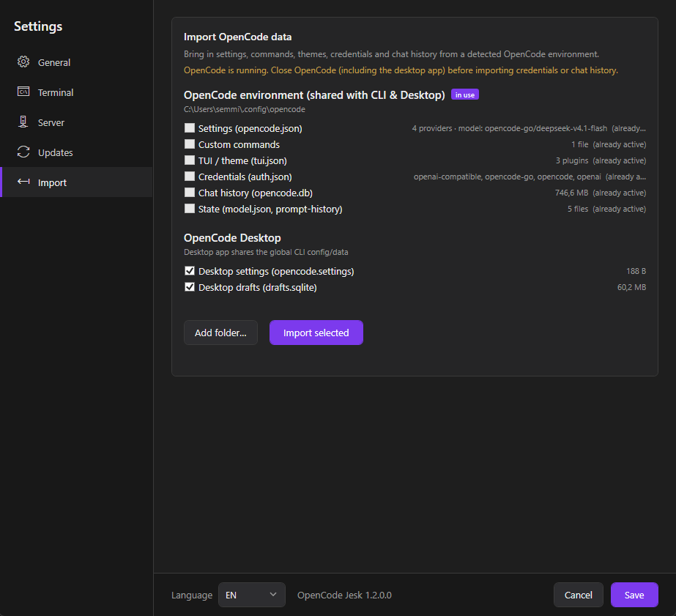Screen dimensions: 676x616
Task: Select the Import settings section
Action: coord(77,182)
